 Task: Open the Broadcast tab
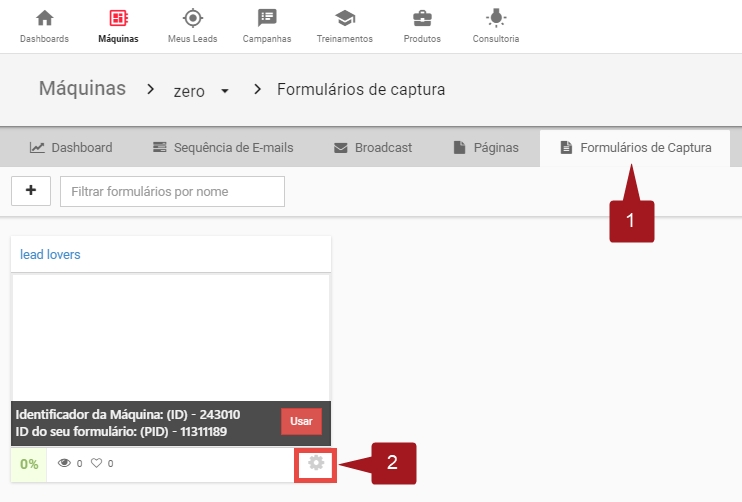[x=372, y=148]
